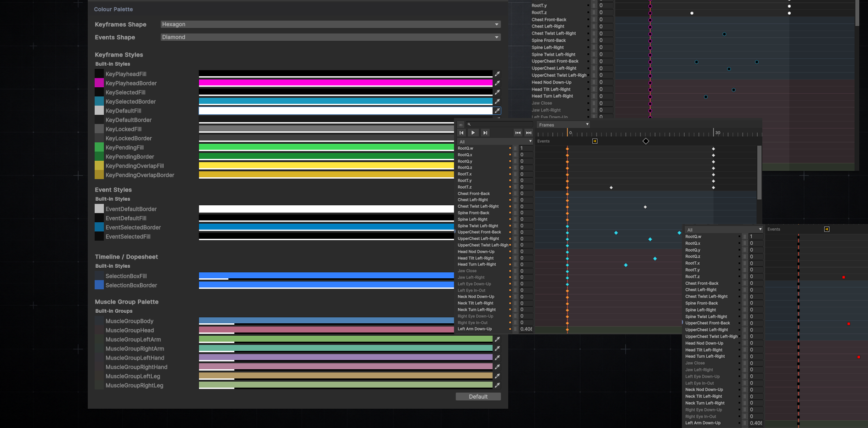Click the vertical scrollbar of the middle timeline

[759, 173]
